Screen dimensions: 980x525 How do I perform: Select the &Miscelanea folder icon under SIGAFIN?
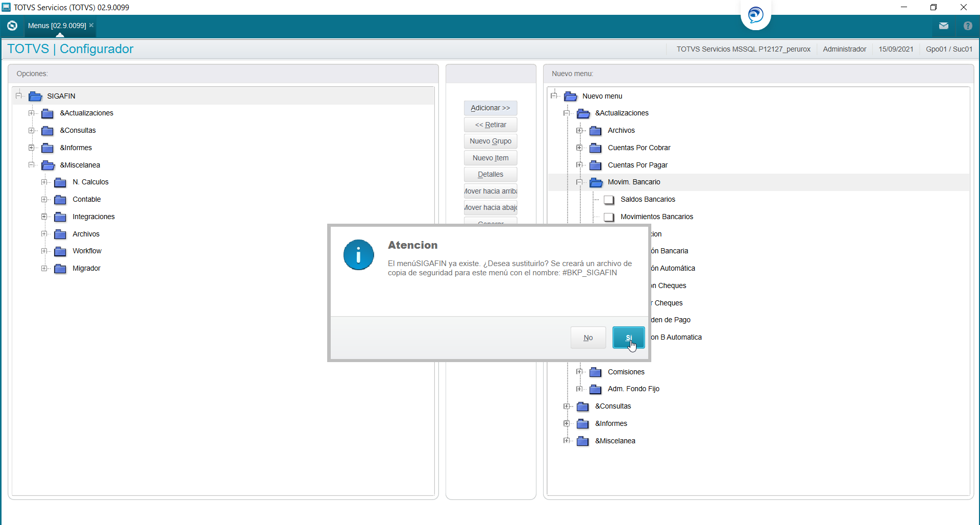pyautogui.click(x=48, y=165)
